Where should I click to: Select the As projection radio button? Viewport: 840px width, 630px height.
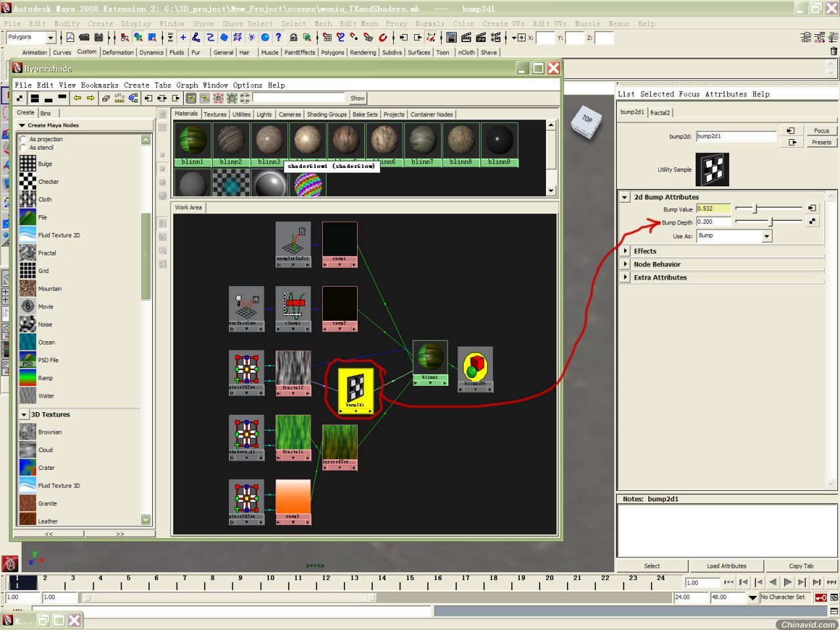point(24,139)
